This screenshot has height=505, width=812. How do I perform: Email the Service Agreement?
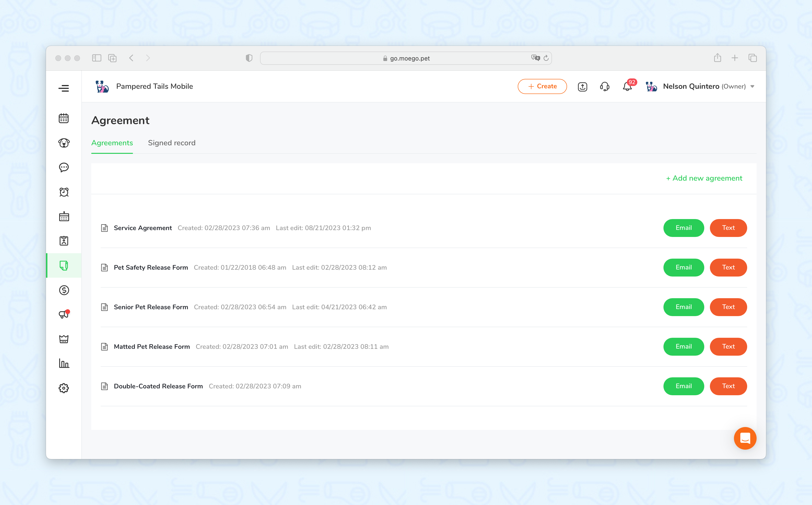684,228
